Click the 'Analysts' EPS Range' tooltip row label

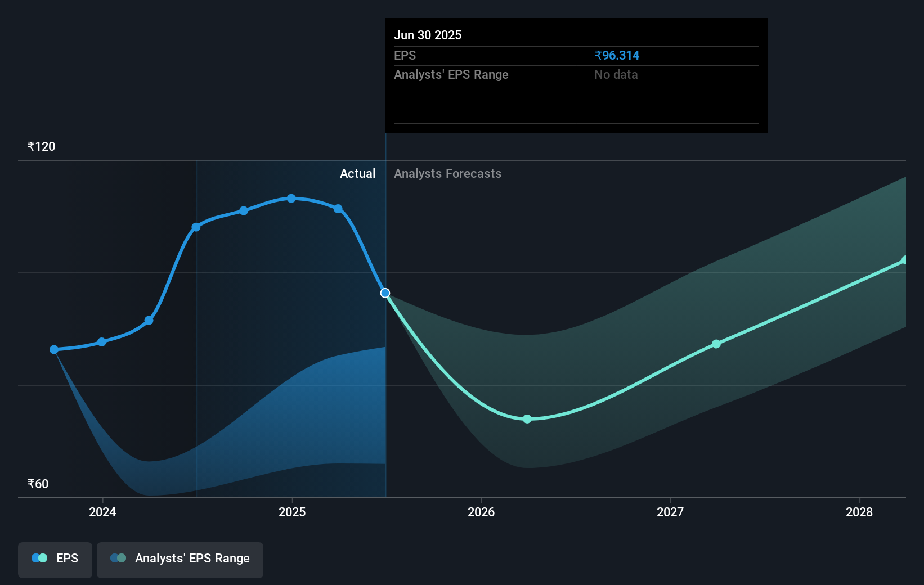point(451,75)
